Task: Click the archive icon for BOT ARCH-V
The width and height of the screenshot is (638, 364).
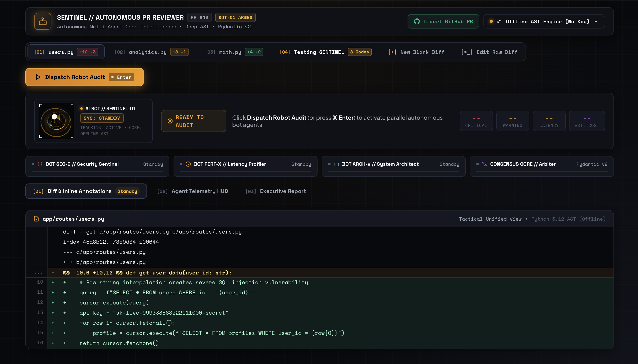Action: [x=336, y=164]
